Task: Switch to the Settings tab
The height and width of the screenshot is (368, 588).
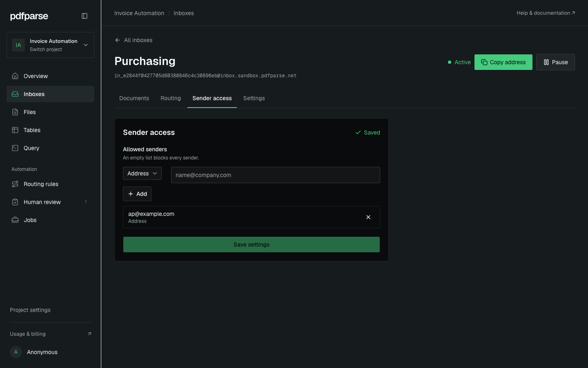Action: point(254,98)
